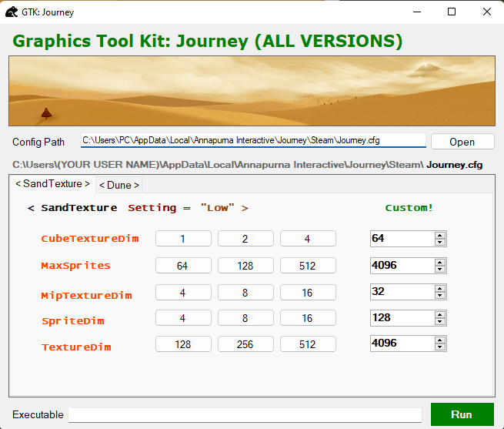
Task: Click the SpriteDim custom value field showing 128
Action: click(x=402, y=318)
